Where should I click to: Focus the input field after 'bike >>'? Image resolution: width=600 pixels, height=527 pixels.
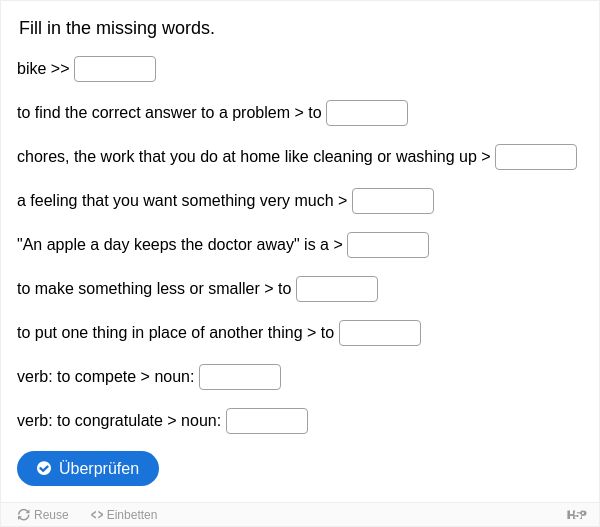(115, 69)
